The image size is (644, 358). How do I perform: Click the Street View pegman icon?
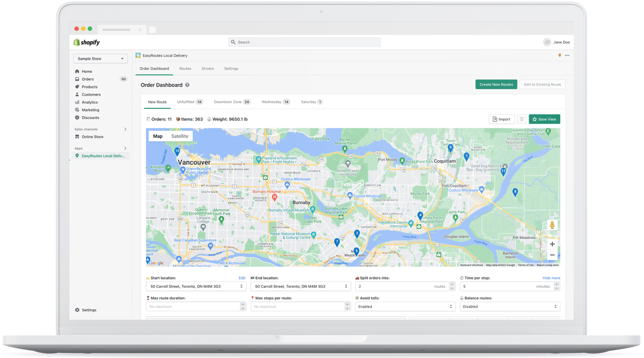tap(552, 225)
